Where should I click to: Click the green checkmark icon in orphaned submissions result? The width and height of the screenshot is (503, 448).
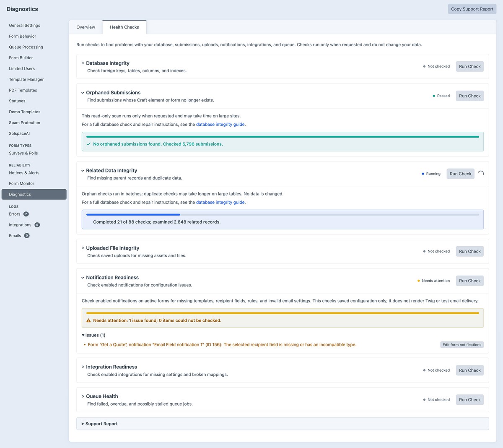(x=88, y=144)
